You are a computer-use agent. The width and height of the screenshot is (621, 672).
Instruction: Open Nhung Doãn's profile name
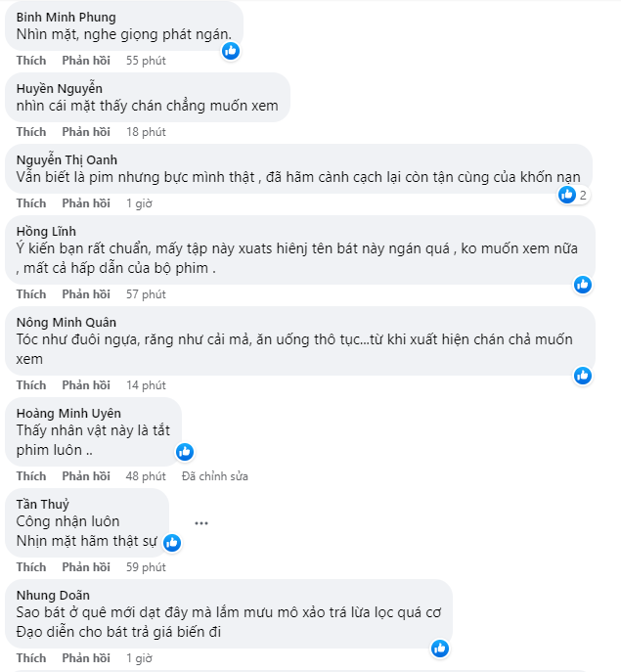click(x=53, y=594)
